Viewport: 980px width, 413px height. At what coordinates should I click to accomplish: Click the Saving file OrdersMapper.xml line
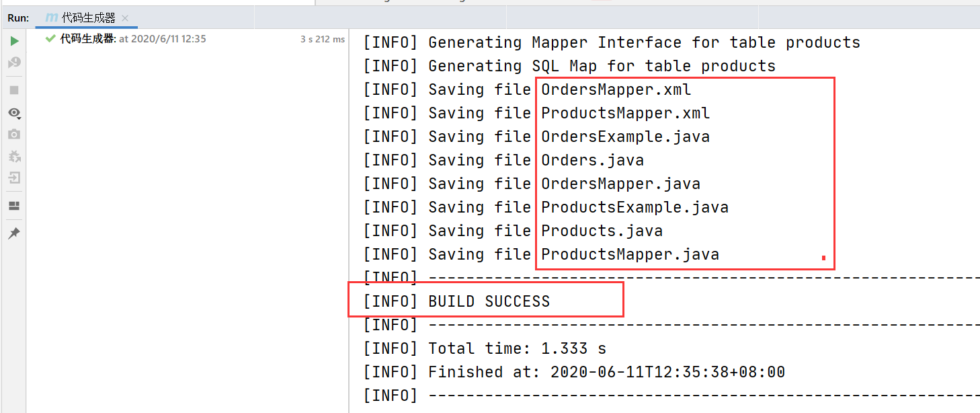tap(527, 89)
